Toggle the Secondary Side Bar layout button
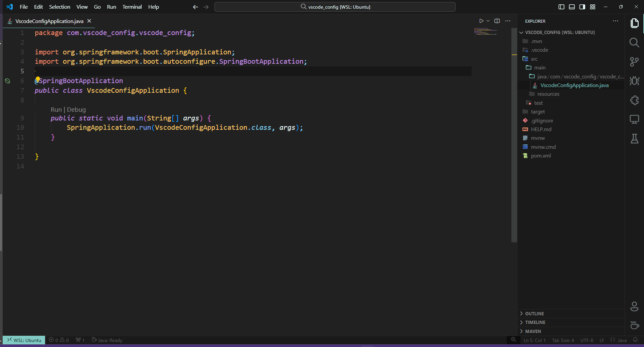Image resolution: width=644 pixels, height=347 pixels. 582,7
